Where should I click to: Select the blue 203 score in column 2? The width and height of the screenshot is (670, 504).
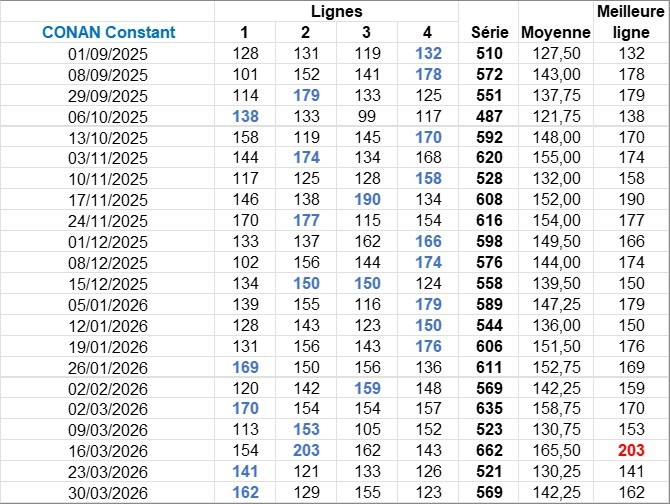pyautogui.click(x=306, y=451)
